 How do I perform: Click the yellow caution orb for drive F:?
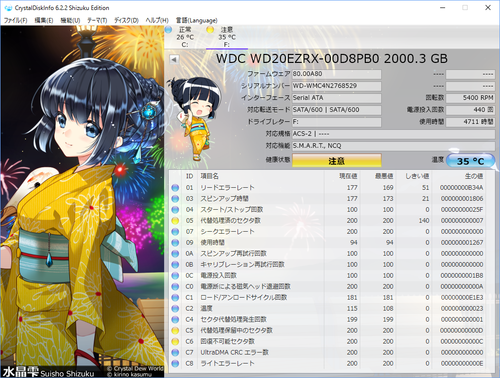point(210,30)
